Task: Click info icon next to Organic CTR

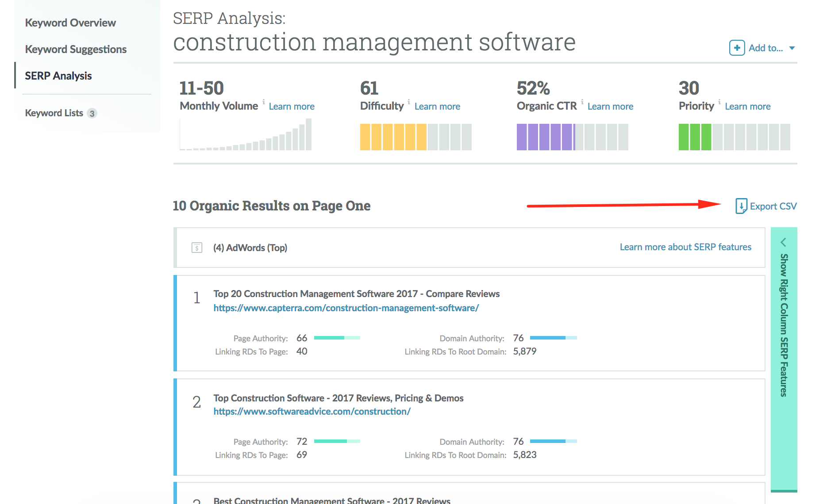Action: tap(582, 102)
